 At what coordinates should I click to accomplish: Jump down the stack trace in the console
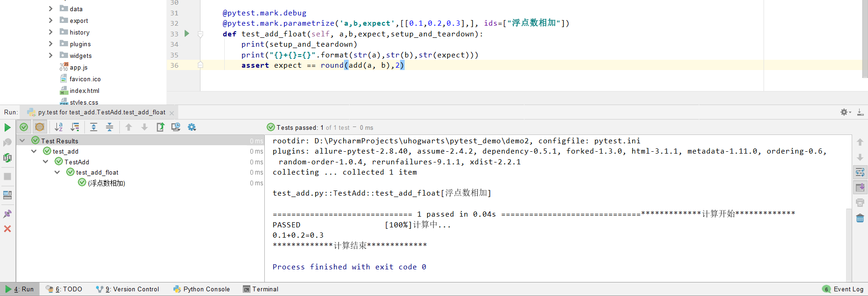pos(860,157)
